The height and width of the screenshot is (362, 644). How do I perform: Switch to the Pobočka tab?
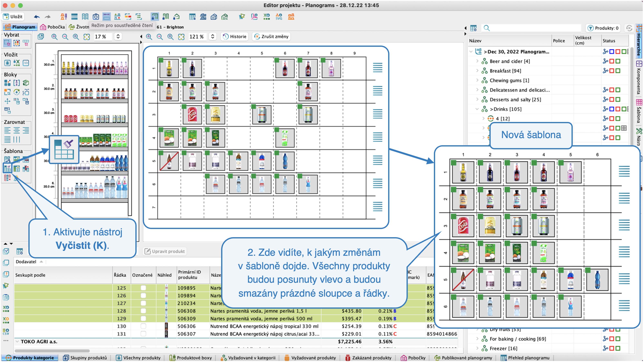pos(52,27)
